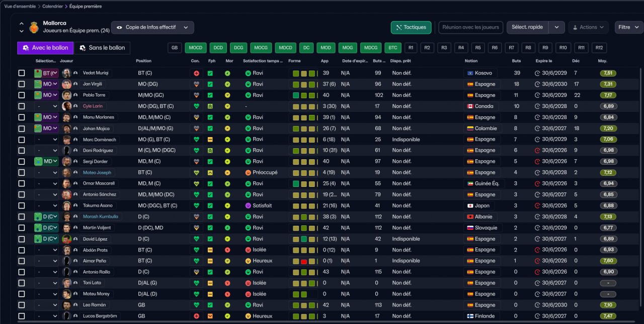Sort by the Position column header
The image size is (644, 324).
coord(143,61)
